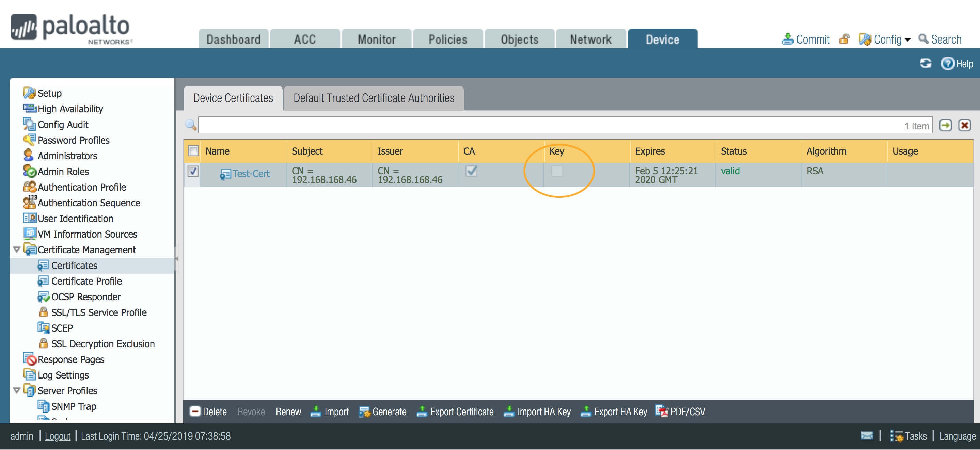
Task: Click the green arrow apply-filter icon
Action: click(945, 126)
